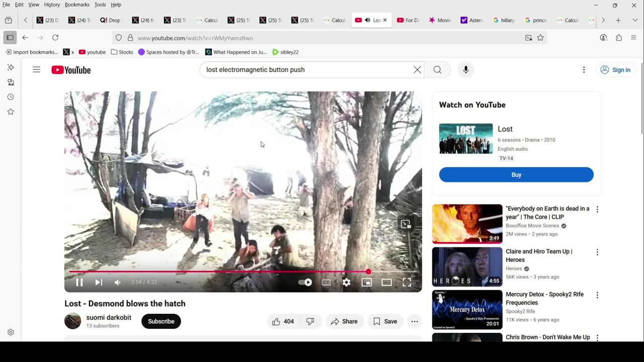Mute the video player volume
Image resolution: width=644 pixels, height=362 pixels.
click(117, 283)
